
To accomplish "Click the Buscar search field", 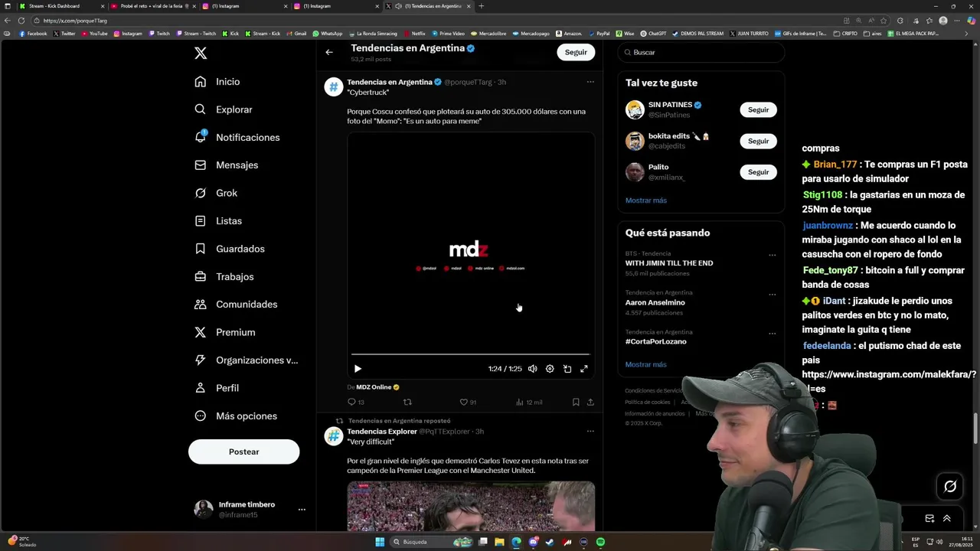I will point(701,52).
